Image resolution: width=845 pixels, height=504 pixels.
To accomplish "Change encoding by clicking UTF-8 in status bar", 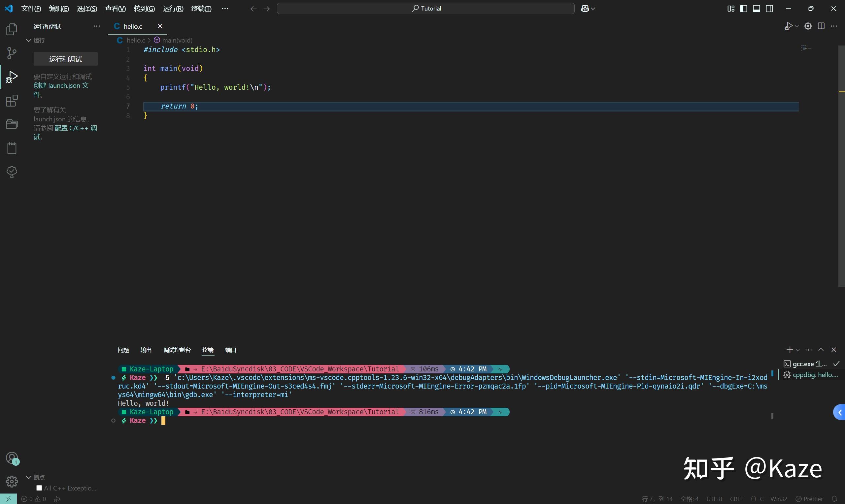I will point(714,499).
